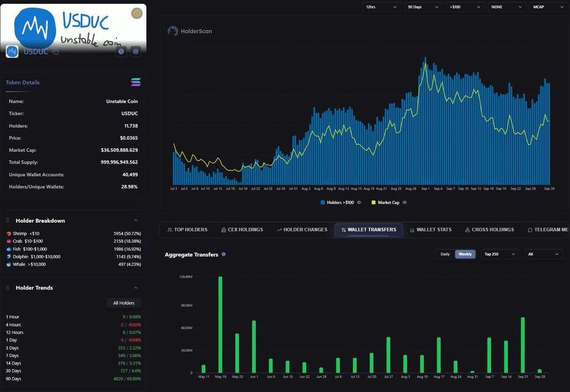The width and height of the screenshot is (570, 392).
Task: Open the Wallet Stats tab
Action: (430, 230)
